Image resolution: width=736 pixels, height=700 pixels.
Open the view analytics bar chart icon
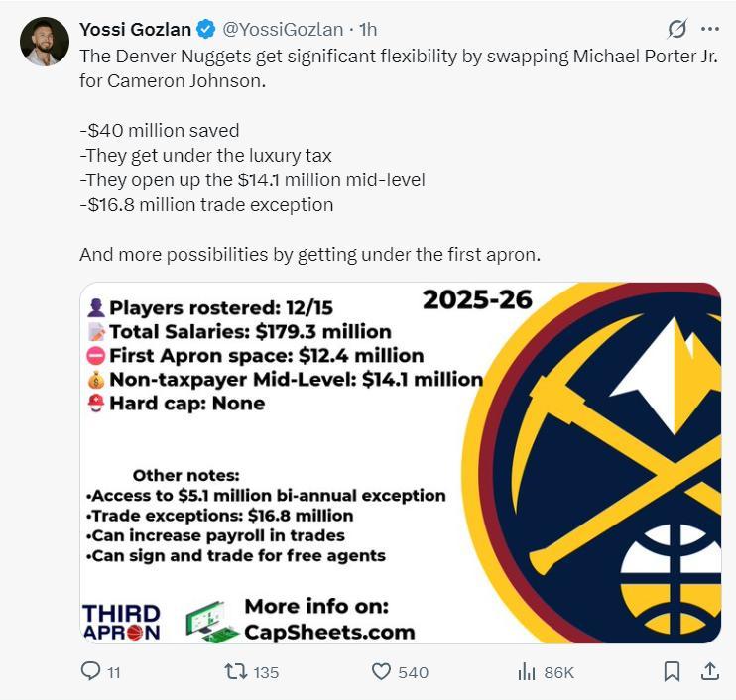pos(527,672)
